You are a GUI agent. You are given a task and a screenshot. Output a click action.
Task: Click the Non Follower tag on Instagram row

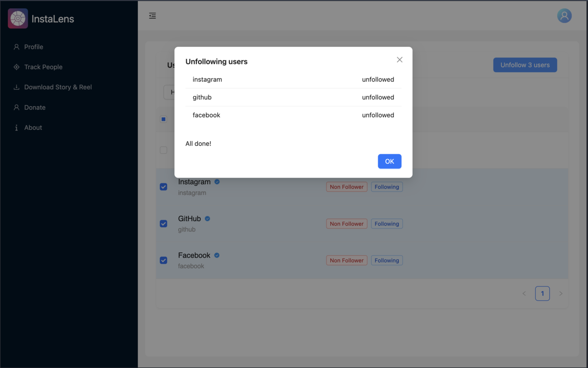pyautogui.click(x=347, y=187)
